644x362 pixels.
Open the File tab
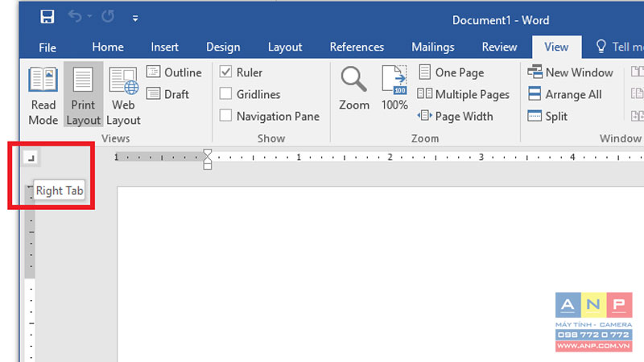(x=47, y=47)
